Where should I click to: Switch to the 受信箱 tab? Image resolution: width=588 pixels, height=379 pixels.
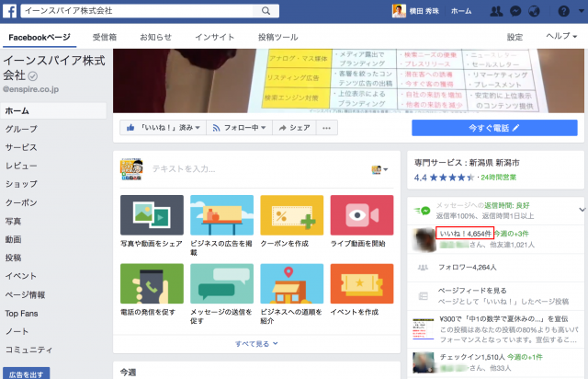point(105,37)
